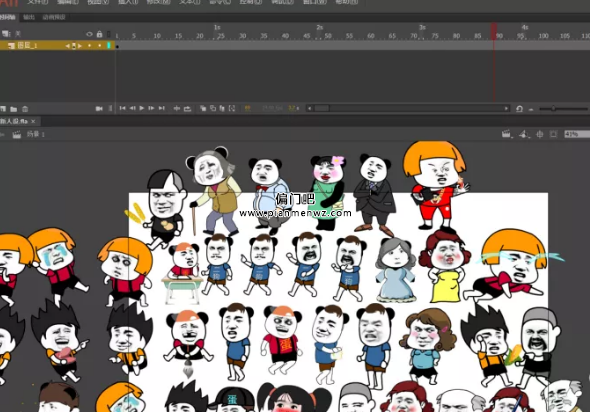This screenshot has height=412, width=590.
Task: Toggle clip content outside stage
Action: 553,134
